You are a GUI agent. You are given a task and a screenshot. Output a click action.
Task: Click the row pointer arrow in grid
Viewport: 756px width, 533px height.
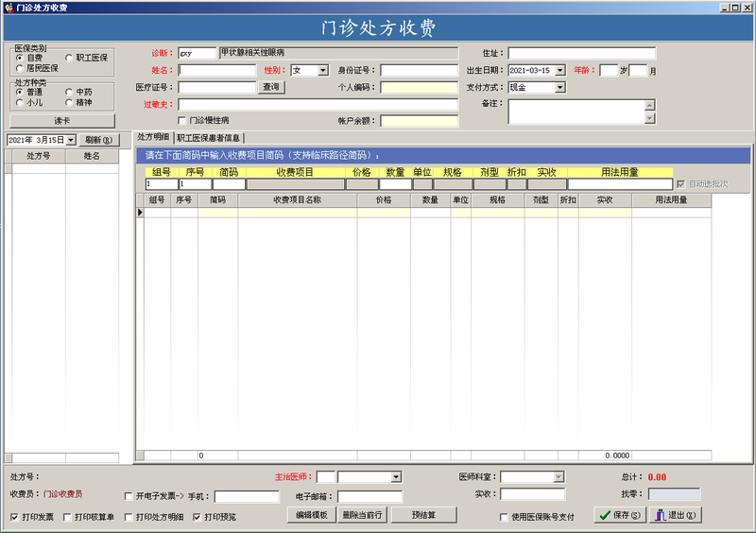[140, 213]
